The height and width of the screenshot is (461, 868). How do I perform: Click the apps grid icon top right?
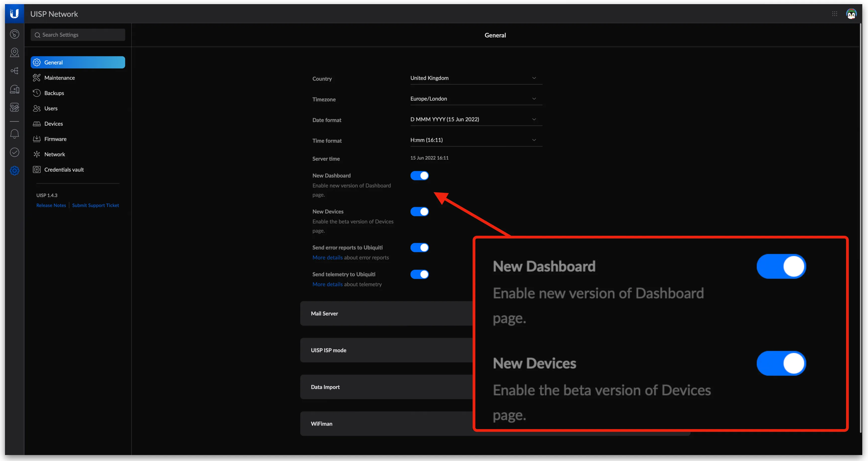tap(834, 14)
